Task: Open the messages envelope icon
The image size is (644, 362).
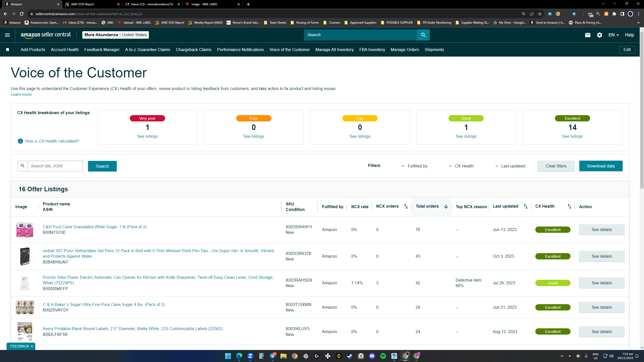Action: pyautogui.click(x=587, y=35)
